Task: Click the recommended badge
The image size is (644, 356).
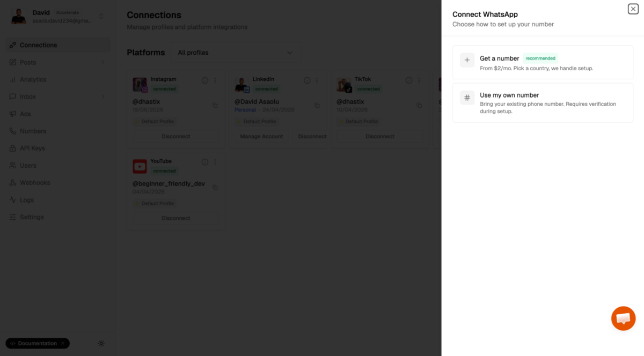Action: 540,58
